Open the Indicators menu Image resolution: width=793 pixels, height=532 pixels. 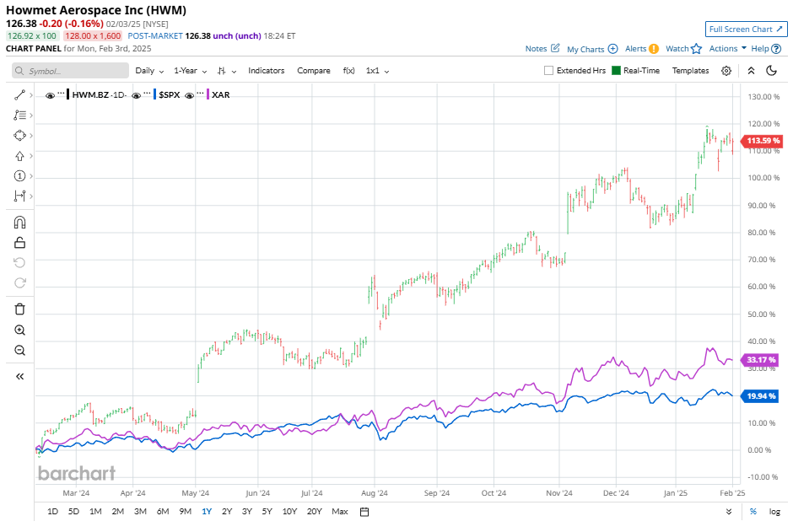266,71
